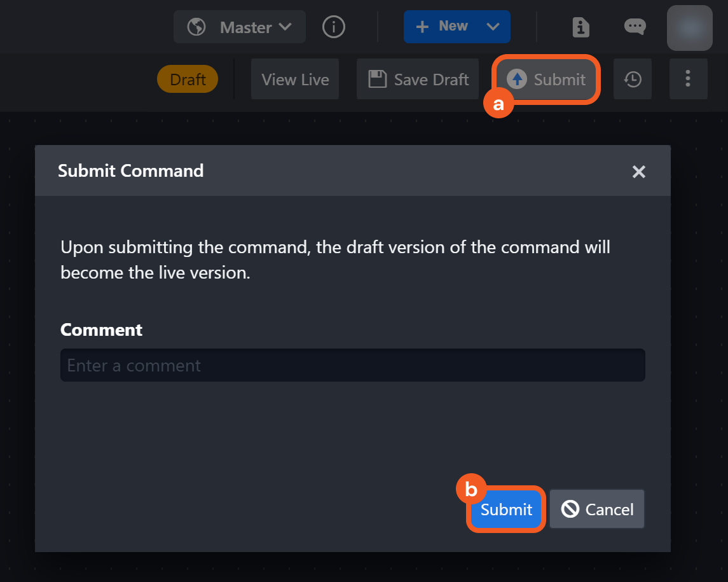Expand the New button dropdown arrow
The image size is (728, 582).
[493, 27]
